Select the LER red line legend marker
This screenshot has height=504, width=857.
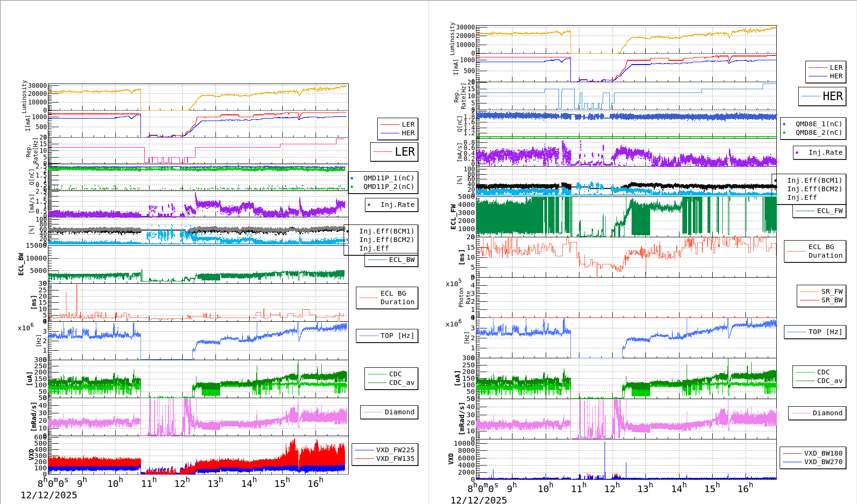pyautogui.click(x=389, y=124)
